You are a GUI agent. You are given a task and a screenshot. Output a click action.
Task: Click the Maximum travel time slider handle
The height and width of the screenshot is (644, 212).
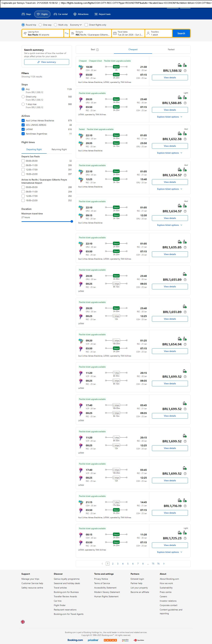click(x=72, y=222)
